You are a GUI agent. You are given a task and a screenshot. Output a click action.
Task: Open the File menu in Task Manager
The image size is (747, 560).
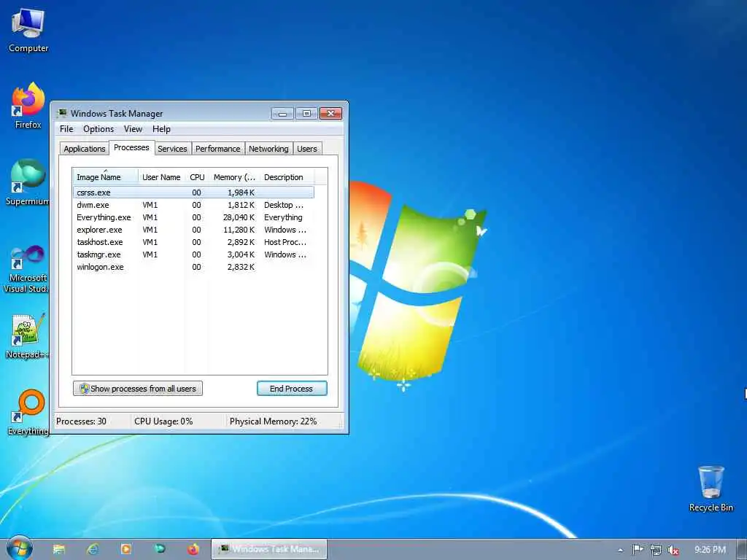click(x=66, y=129)
